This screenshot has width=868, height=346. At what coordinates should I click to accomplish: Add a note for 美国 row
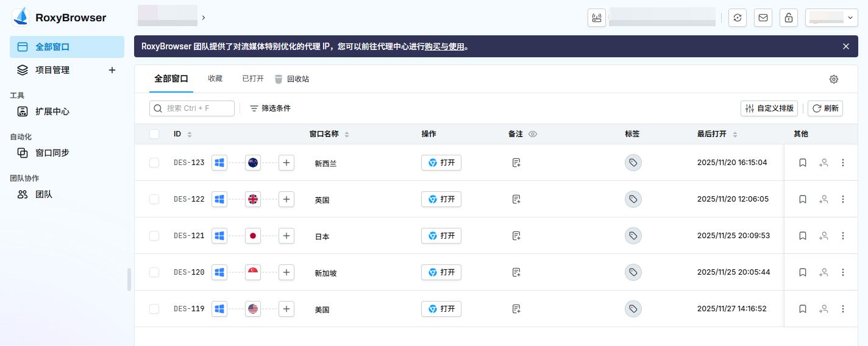click(516, 309)
